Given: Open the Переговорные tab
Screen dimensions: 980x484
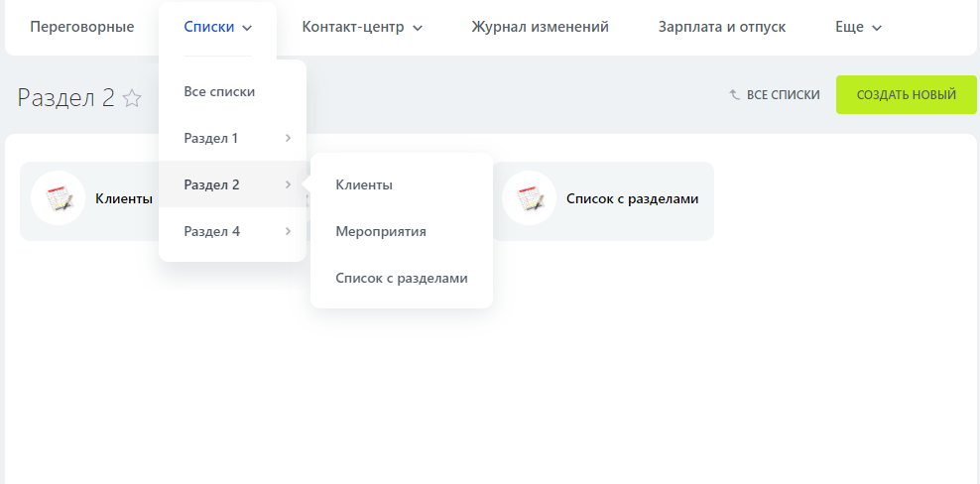Looking at the screenshot, I should click(x=82, y=27).
